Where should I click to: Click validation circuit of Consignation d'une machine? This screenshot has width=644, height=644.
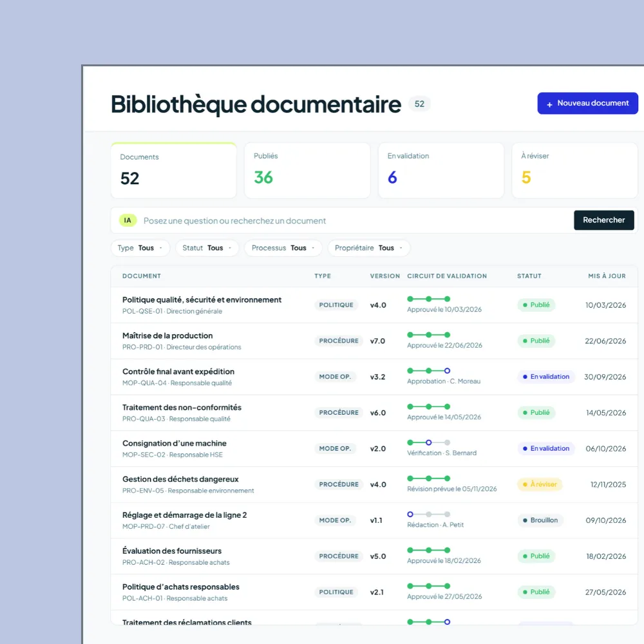tap(428, 442)
